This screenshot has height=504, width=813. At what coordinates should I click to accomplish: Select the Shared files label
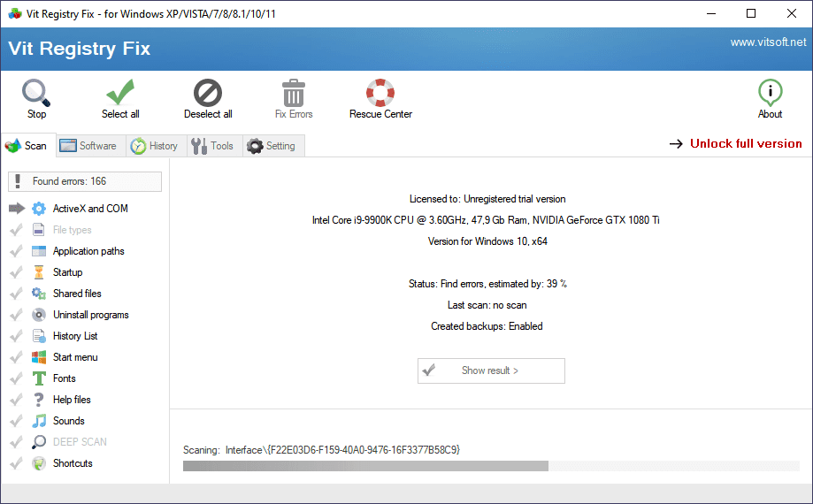point(77,294)
